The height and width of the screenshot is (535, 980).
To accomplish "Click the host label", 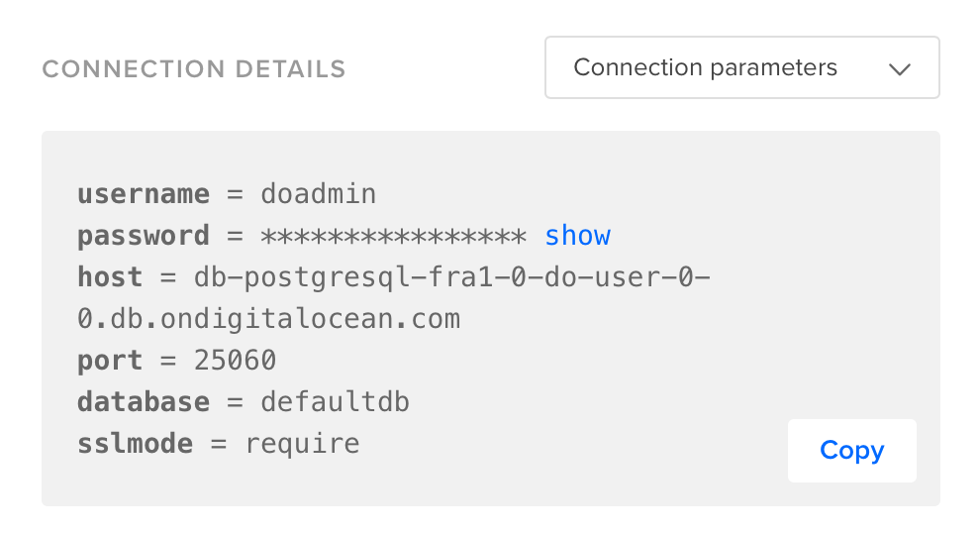I will (110, 277).
